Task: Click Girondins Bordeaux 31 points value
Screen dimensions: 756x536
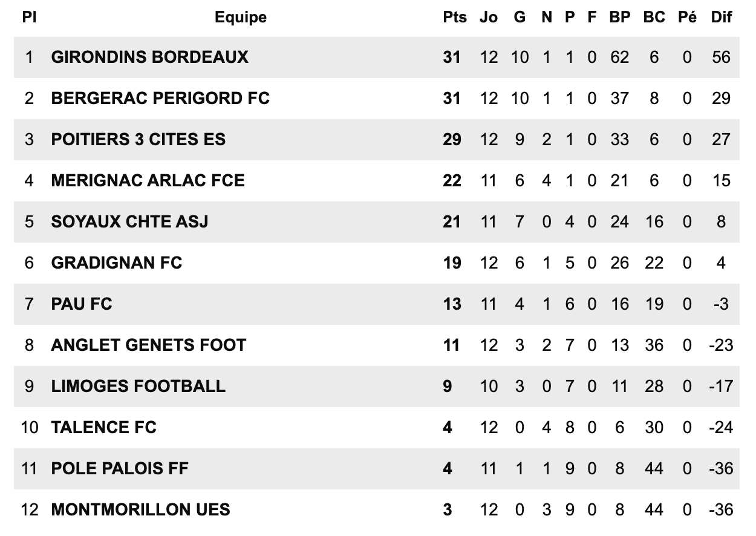Action: [x=452, y=57]
